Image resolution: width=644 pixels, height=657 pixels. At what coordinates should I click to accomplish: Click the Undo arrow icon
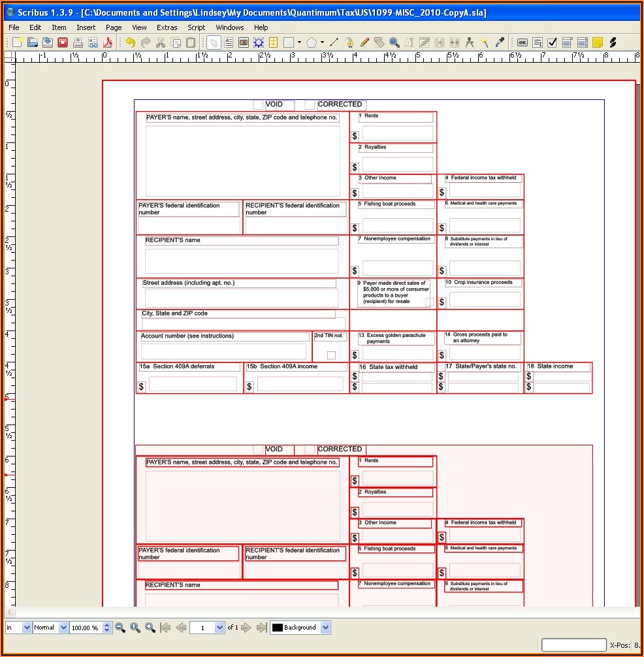131,42
